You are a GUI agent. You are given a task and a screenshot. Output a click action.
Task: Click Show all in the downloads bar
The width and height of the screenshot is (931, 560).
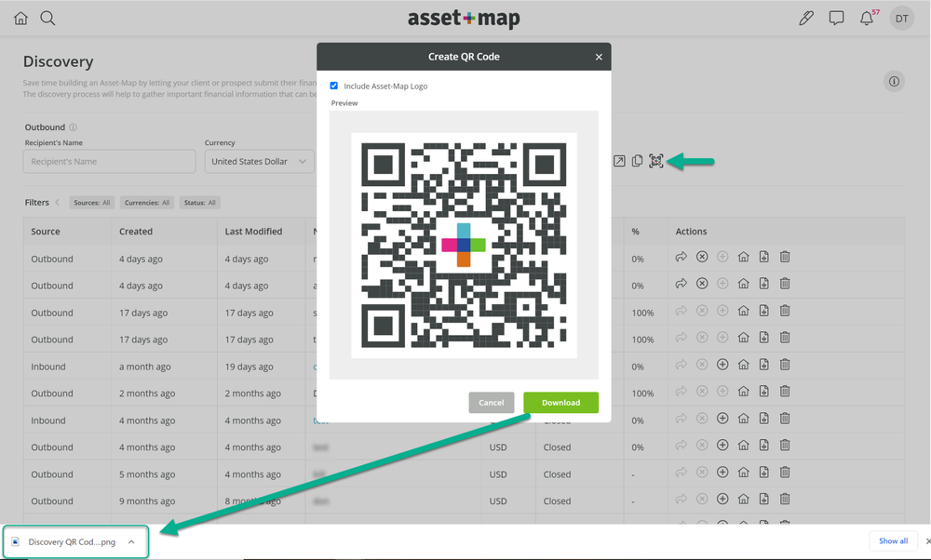pyautogui.click(x=892, y=540)
